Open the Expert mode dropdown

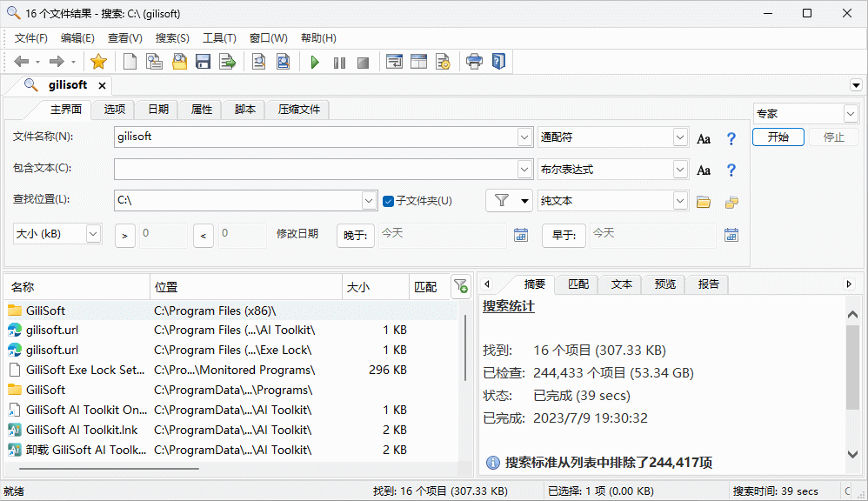[851, 113]
